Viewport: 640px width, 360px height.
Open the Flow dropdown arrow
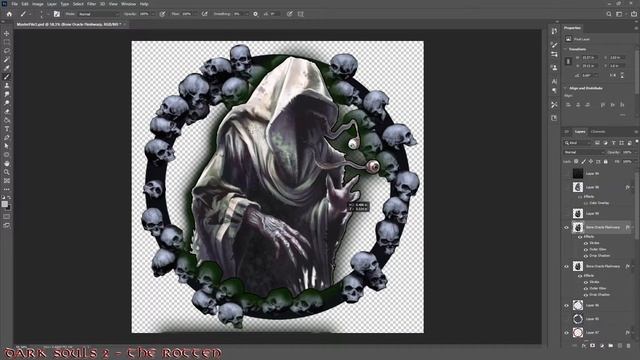pos(195,14)
